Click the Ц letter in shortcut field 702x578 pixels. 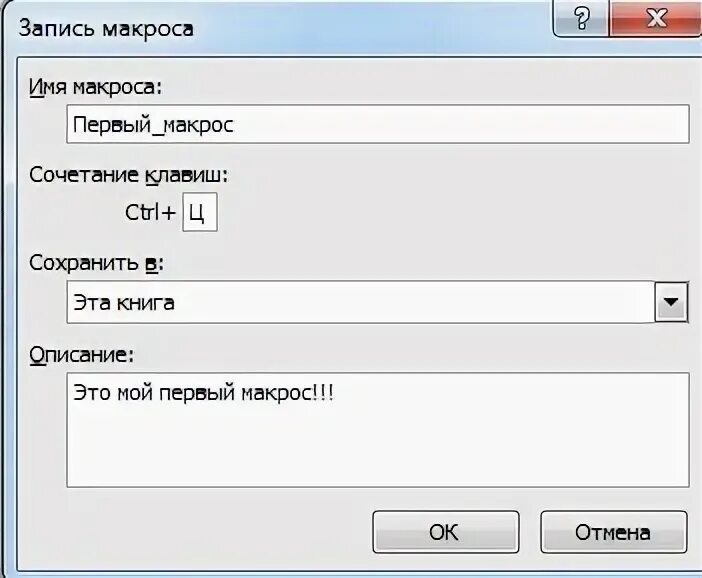coord(197,213)
